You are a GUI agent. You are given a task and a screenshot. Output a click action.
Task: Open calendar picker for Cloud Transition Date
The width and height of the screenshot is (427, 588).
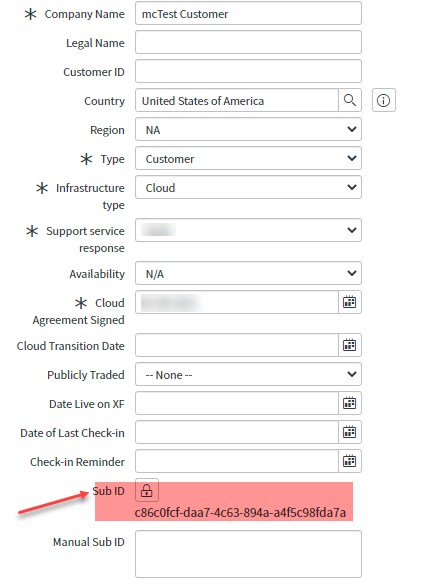[x=350, y=345]
